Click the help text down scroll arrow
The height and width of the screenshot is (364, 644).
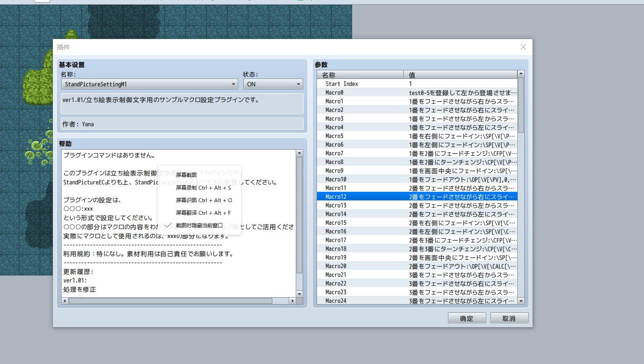299,294
